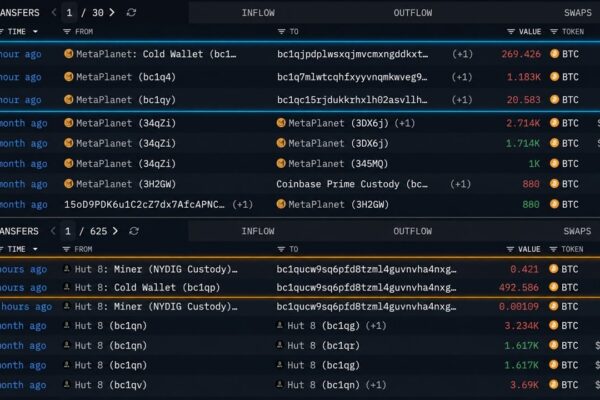Viewport: 600px width, 400px height.
Task: Open INFLOW tab in the bottom transfers panel
Action: (x=258, y=231)
